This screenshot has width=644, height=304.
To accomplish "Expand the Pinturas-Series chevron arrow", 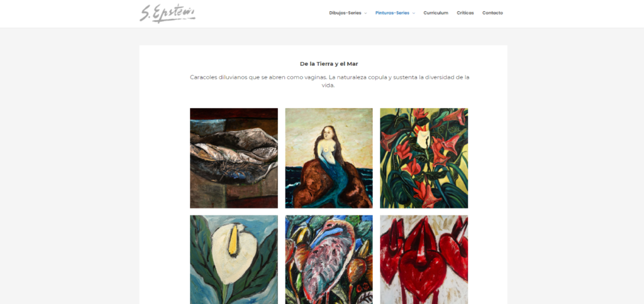I will point(414,13).
